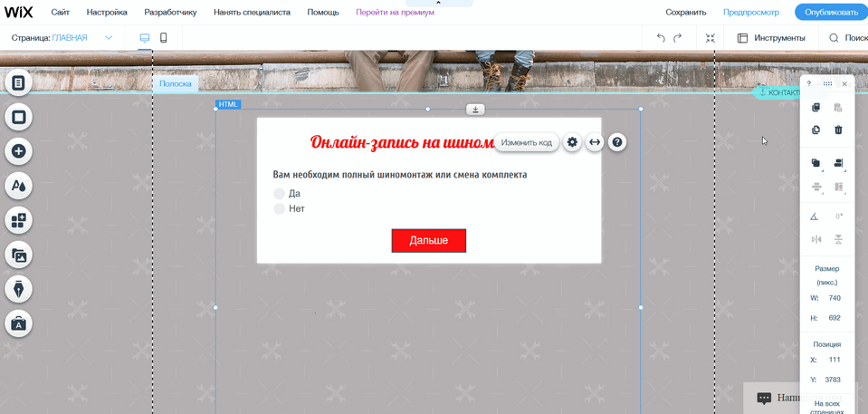Open the "Сайт" menu
868x414 pixels.
61,13
